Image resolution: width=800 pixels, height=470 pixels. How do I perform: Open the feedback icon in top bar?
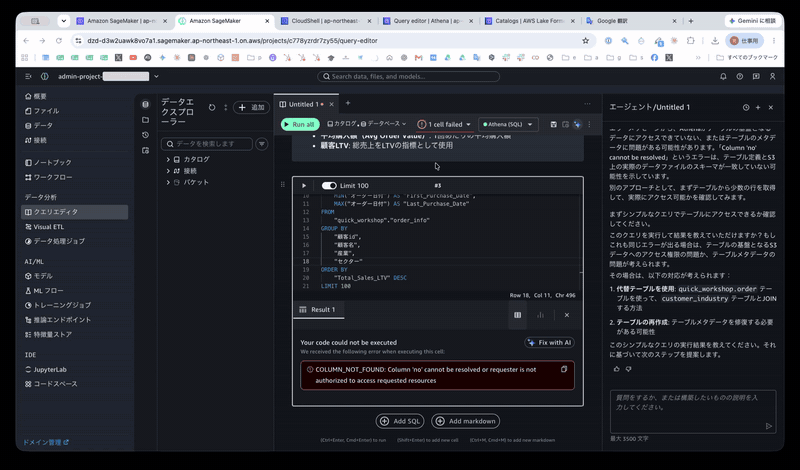756,77
